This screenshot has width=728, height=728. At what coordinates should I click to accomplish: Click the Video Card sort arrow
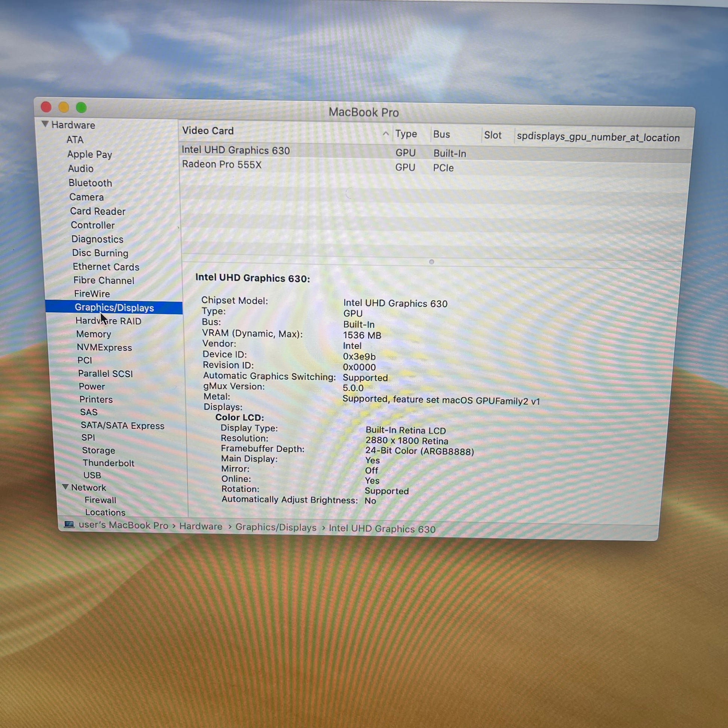pyautogui.click(x=385, y=134)
